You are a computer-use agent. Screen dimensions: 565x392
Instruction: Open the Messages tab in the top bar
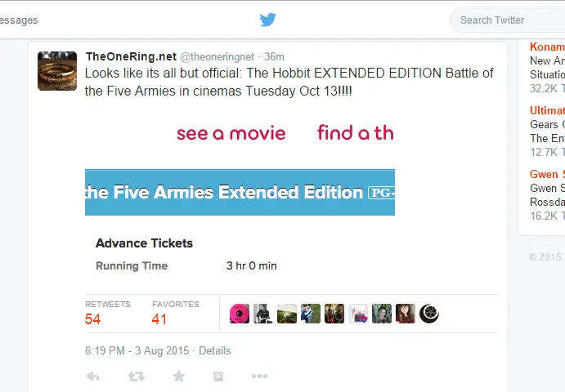pos(19,20)
